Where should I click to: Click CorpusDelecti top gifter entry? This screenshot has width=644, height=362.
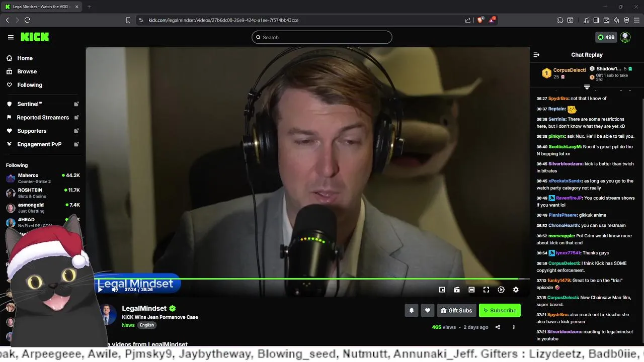point(563,73)
